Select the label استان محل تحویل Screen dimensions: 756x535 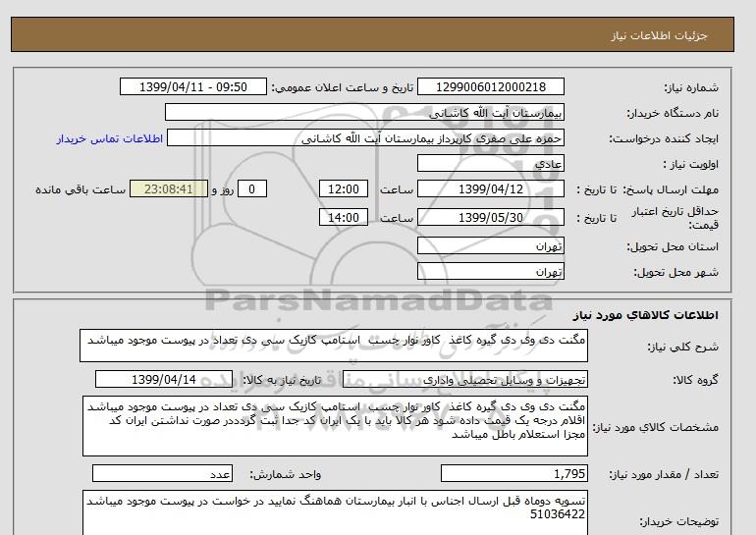(673, 246)
